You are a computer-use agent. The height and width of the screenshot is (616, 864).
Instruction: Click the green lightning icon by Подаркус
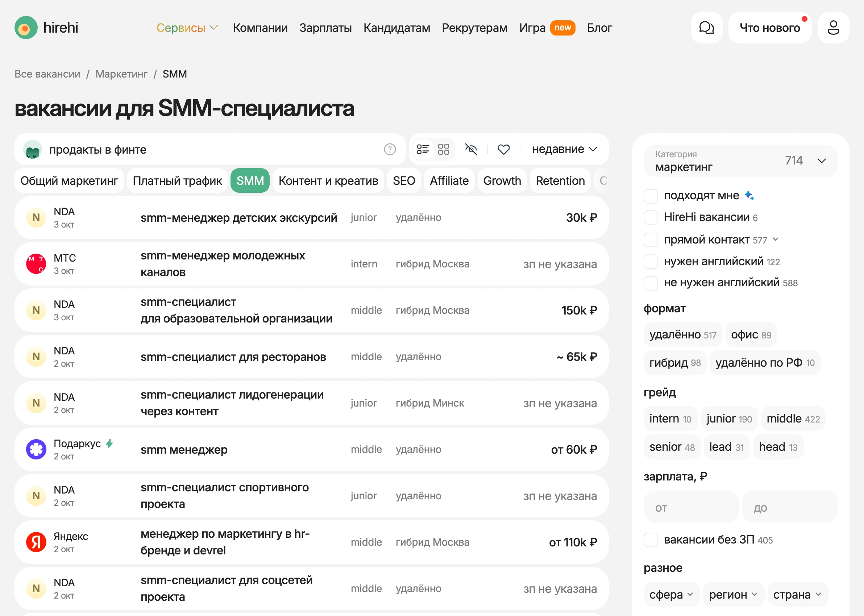(109, 444)
